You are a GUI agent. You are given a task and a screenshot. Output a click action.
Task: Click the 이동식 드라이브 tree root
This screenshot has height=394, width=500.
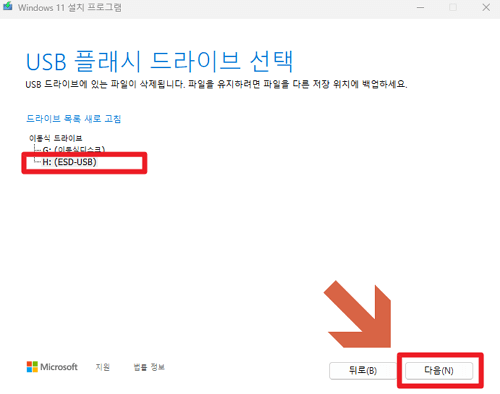coord(56,138)
